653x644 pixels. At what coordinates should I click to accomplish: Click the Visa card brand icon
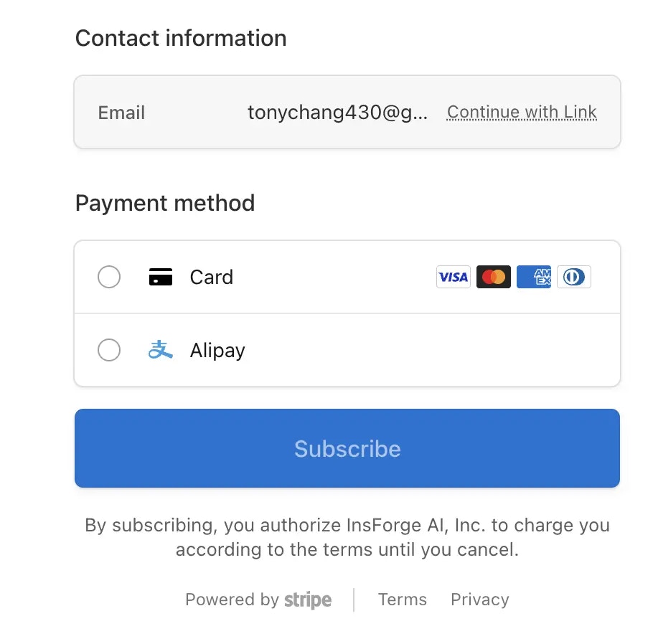click(x=453, y=277)
